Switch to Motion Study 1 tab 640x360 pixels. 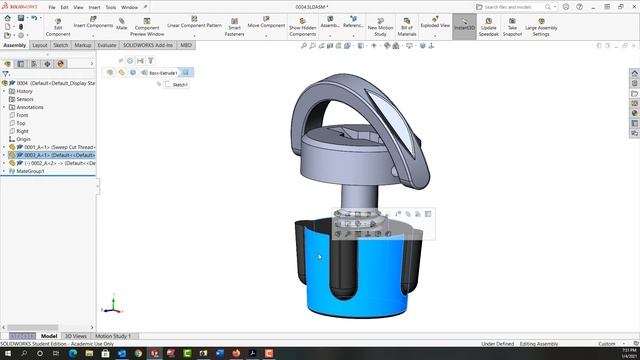click(x=113, y=336)
